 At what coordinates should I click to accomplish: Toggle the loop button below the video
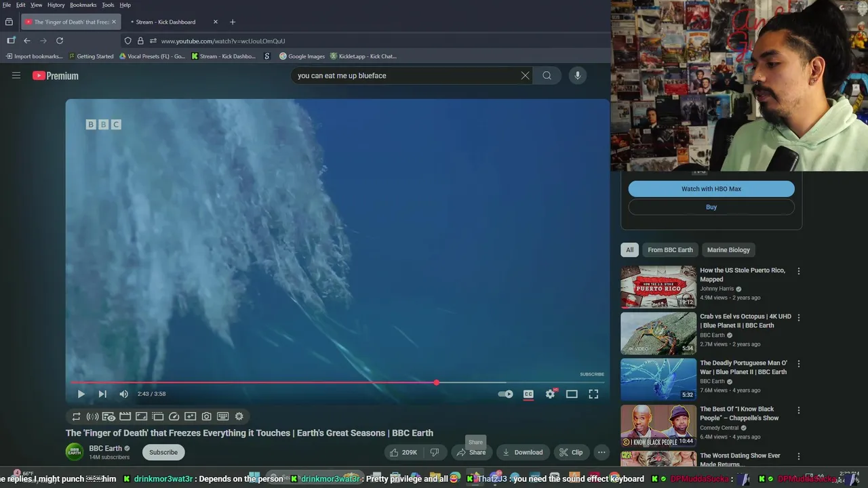[x=77, y=416]
